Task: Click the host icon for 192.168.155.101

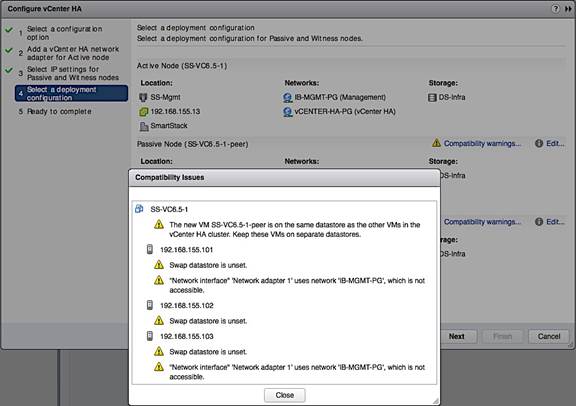Action: [150, 249]
